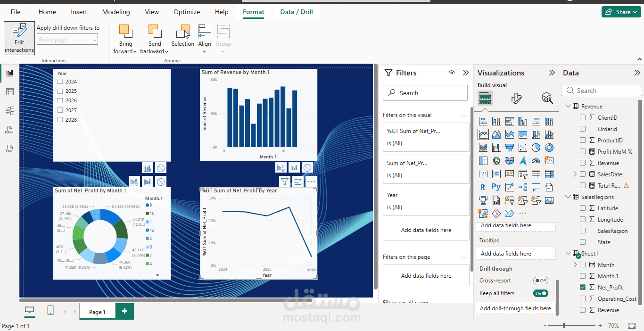The width and height of the screenshot is (644, 331).
Task: Choose the line chart visual
Action: click(x=483, y=134)
